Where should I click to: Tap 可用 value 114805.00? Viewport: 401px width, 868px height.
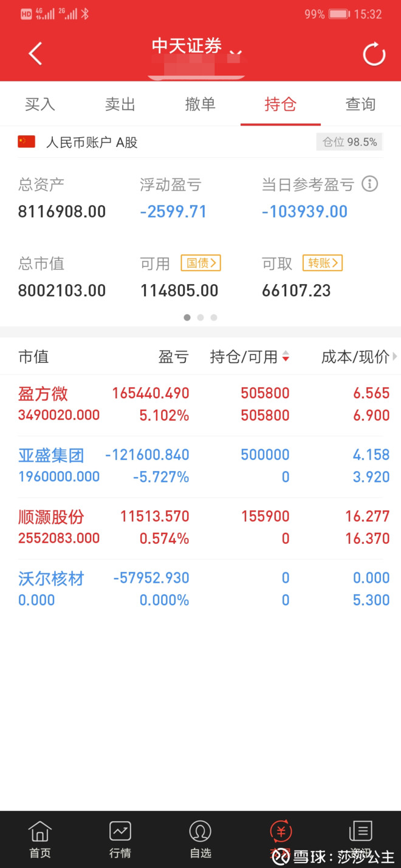(179, 291)
